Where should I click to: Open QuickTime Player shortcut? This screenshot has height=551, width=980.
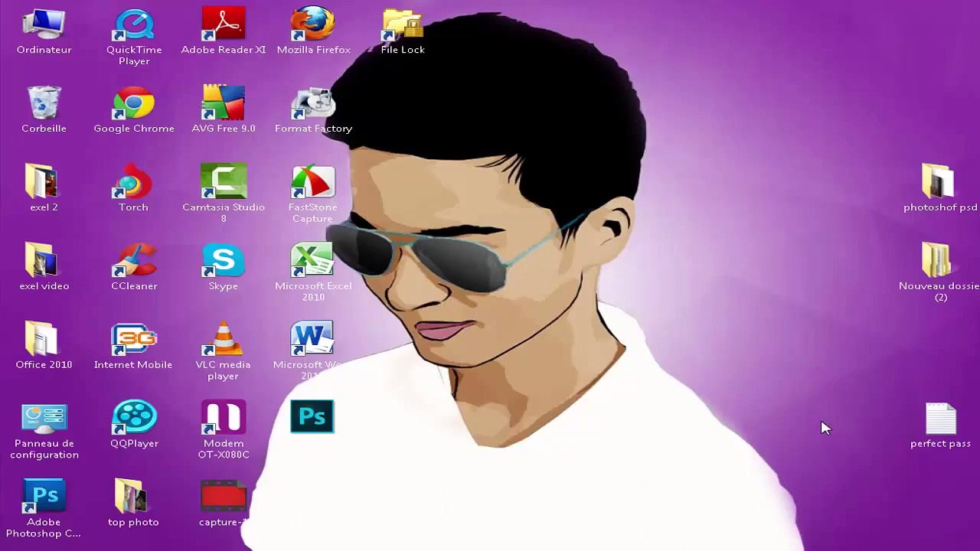[134, 25]
